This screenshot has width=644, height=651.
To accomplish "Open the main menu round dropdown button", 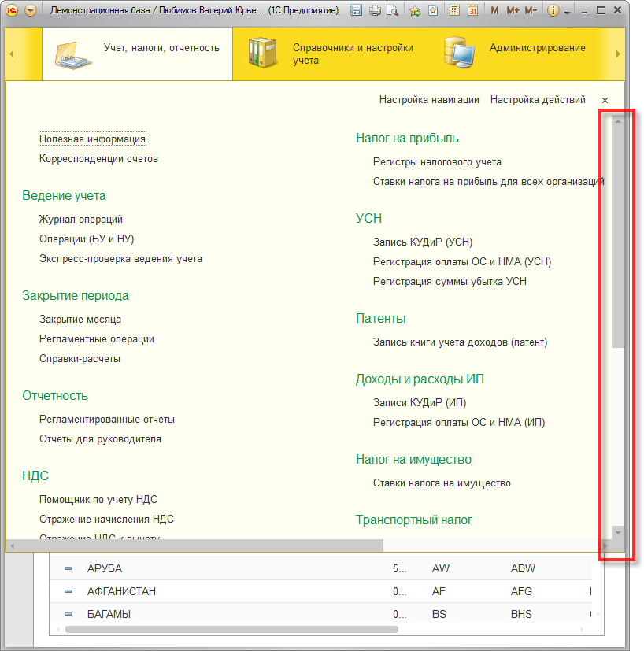I will 31,10.
